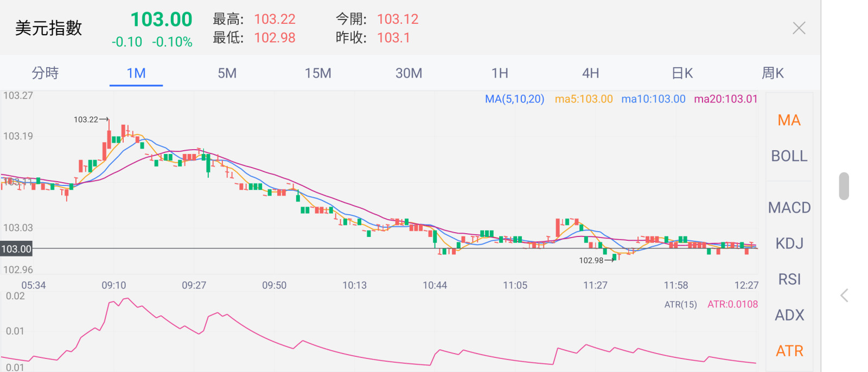The height and width of the screenshot is (372, 868).
Task: Click the vertical scrollbar handle
Action: (844, 186)
